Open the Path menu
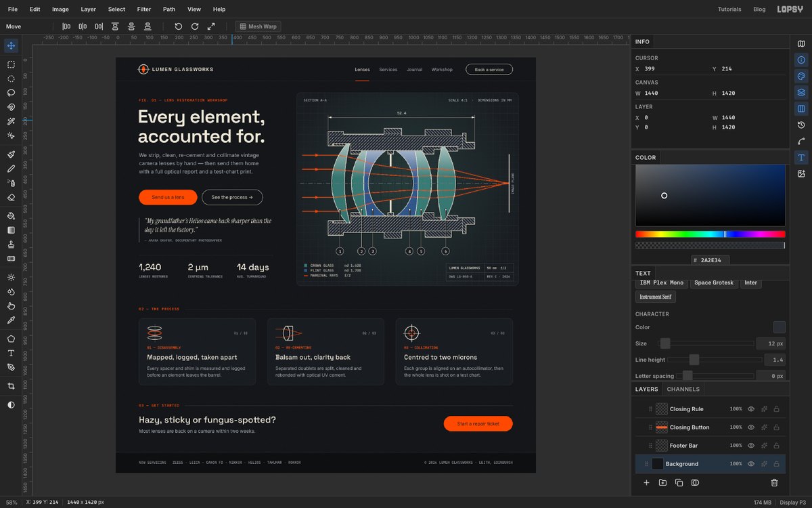 click(169, 9)
